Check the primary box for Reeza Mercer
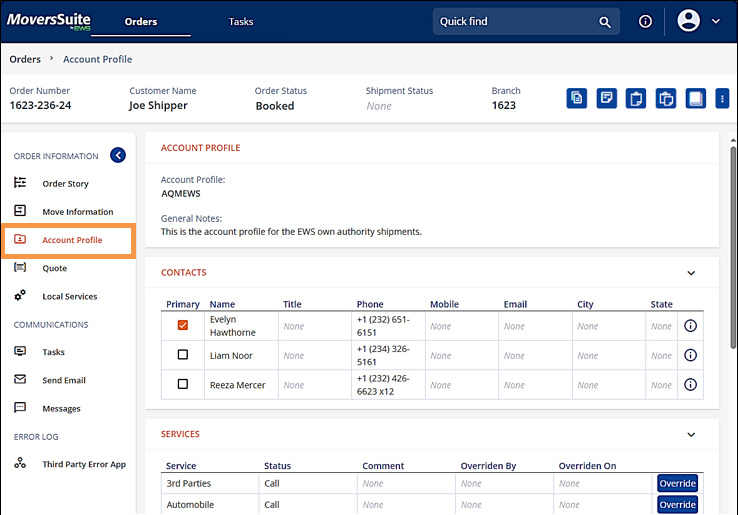The width and height of the screenshot is (738, 515). tap(182, 385)
